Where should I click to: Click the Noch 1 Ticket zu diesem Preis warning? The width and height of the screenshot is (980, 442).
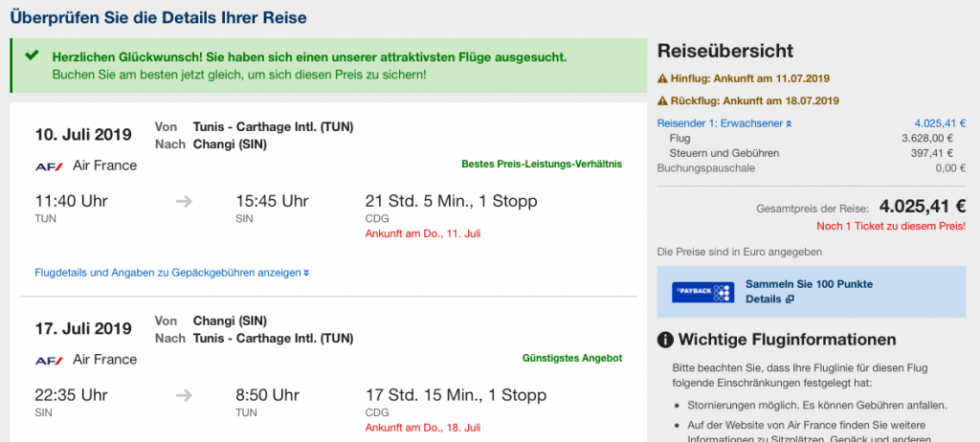coord(891,226)
